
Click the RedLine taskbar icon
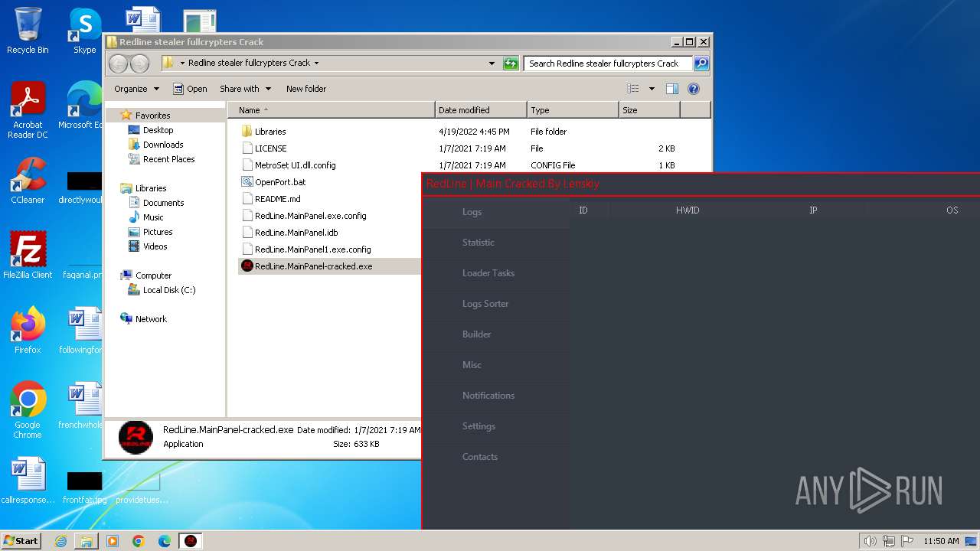pos(191,541)
